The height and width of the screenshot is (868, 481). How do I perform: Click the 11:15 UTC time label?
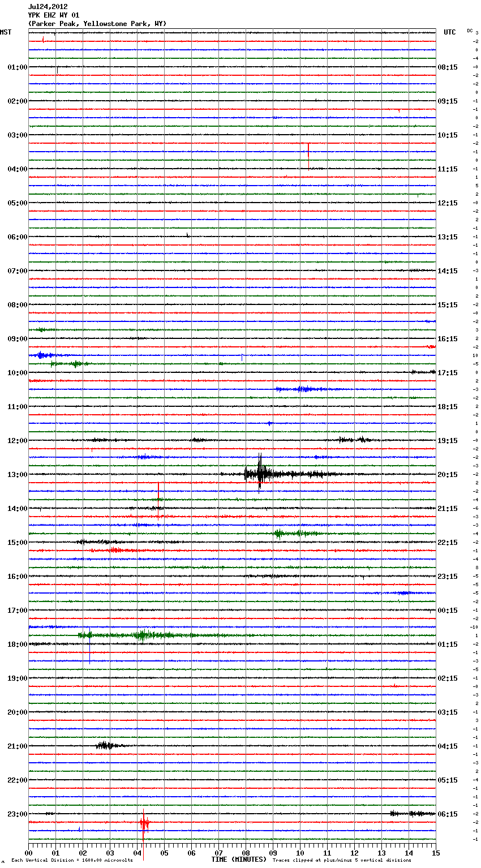(x=448, y=169)
